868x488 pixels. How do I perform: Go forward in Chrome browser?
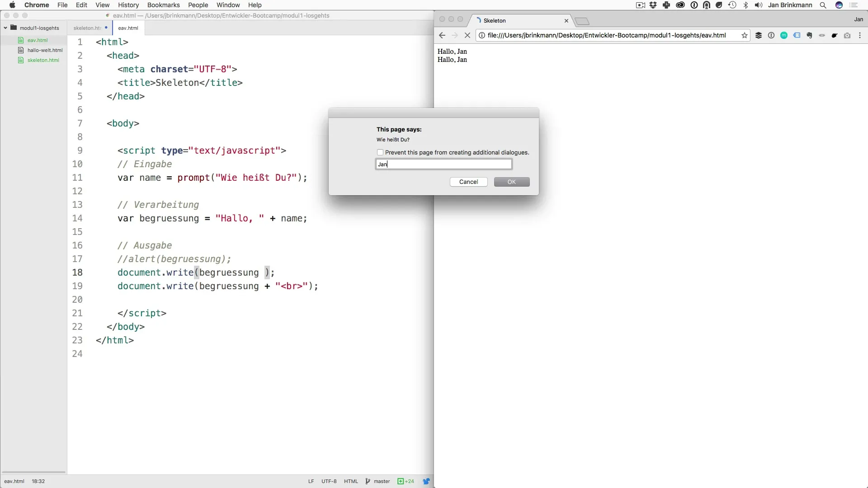455,35
